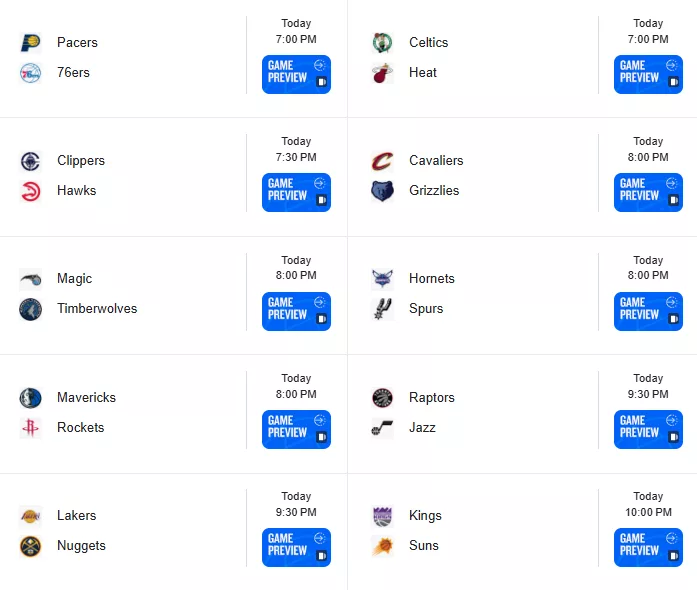697x590 pixels.
Task: Open Game Preview for Hornets vs Spurs
Action: pos(648,311)
